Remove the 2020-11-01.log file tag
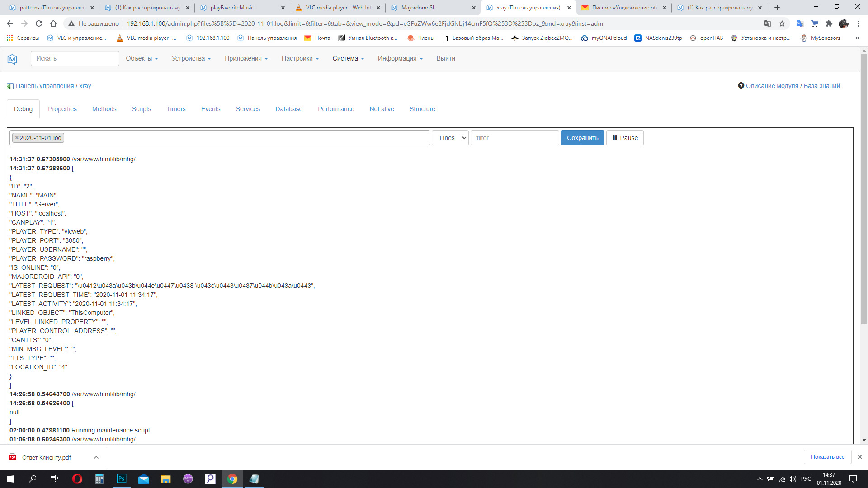This screenshot has height=488, width=868. tap(17, 138)
